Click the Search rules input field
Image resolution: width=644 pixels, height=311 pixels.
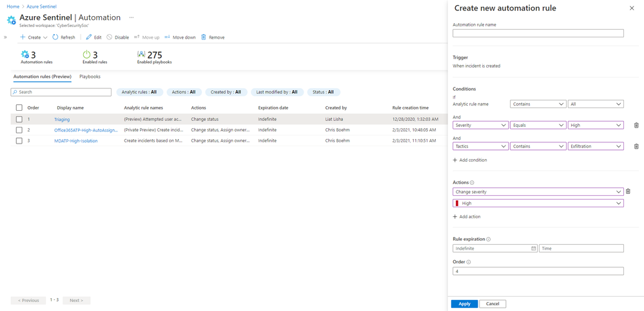61,92
